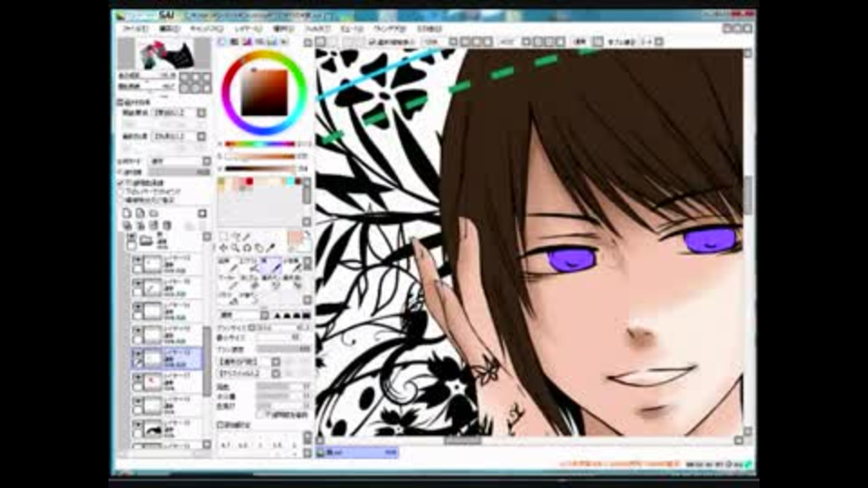Screen dimensions: 868x488
Task: Open the Selection menu
Action: [x=283, y=29]
